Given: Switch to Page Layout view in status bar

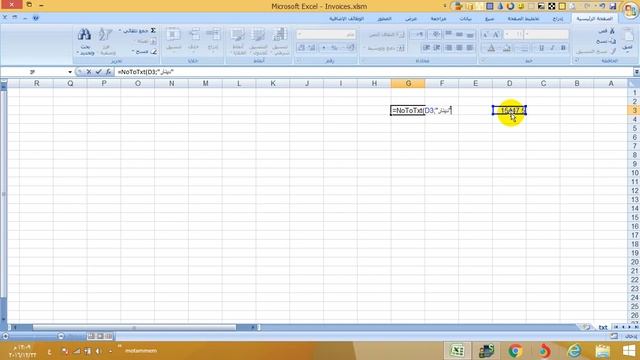Looking at the screenshot, I should pos(100,336).
